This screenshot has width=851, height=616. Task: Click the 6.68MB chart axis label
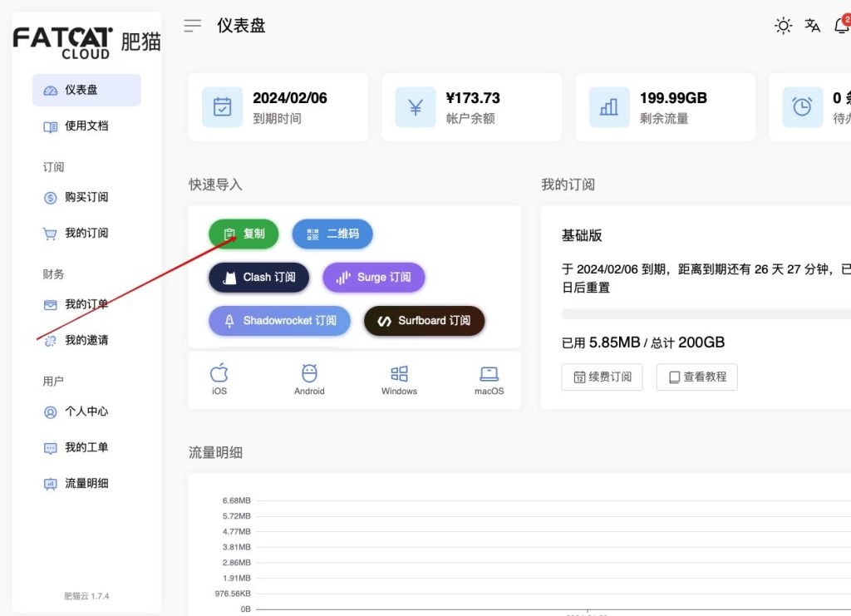pos(237,500)
